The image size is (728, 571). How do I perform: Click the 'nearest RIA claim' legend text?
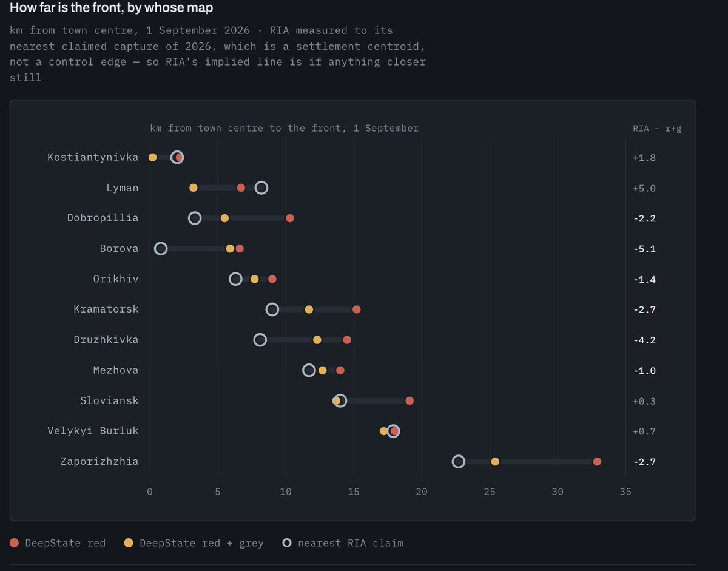click(x=351, y=543)
